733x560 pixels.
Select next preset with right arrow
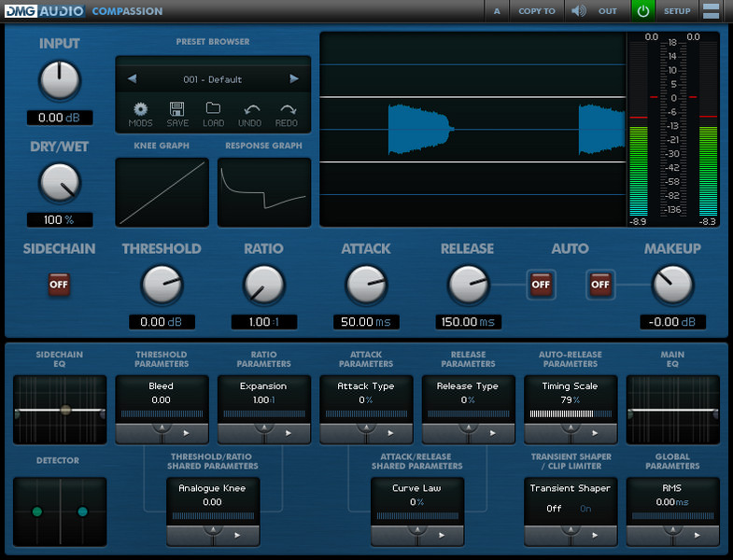click(294, 79)
